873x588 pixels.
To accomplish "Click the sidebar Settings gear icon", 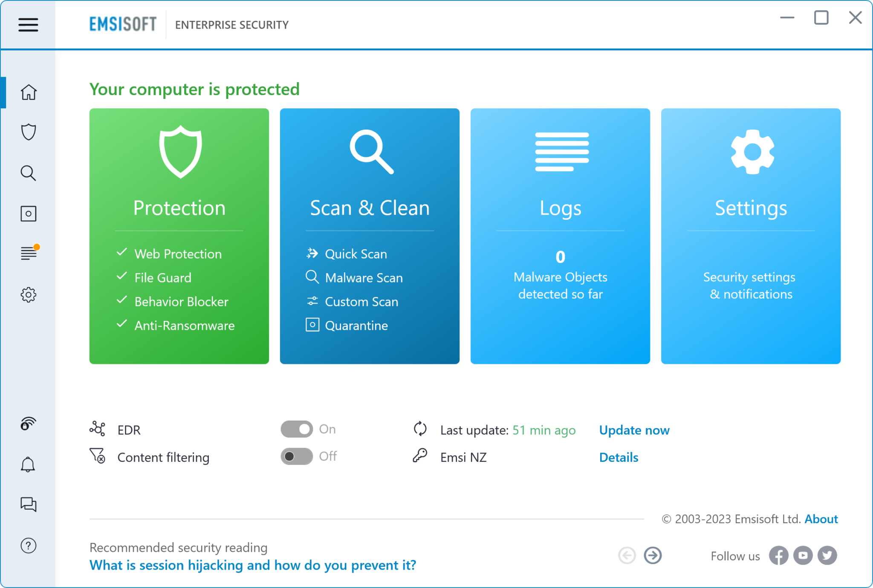I will 28,294.
